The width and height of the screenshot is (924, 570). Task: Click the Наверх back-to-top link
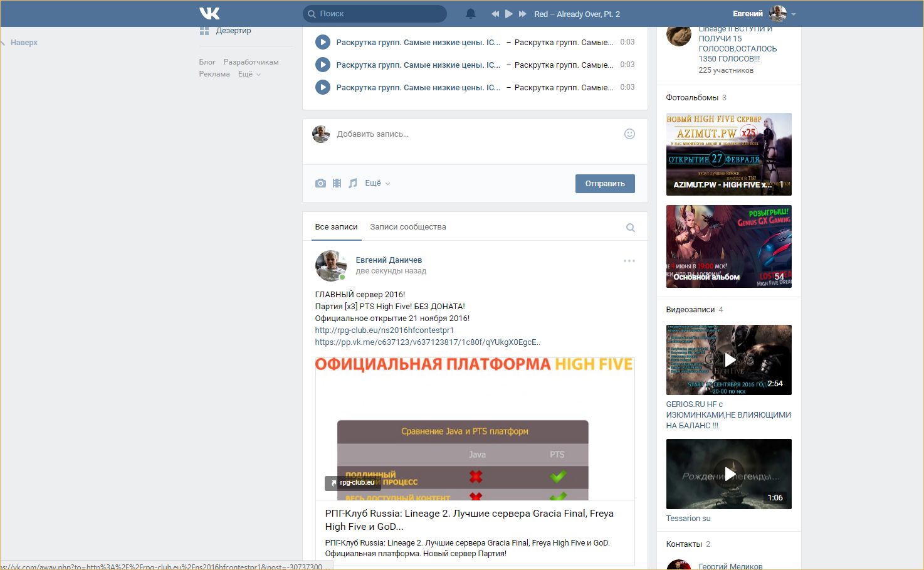[x=24, y=43]
